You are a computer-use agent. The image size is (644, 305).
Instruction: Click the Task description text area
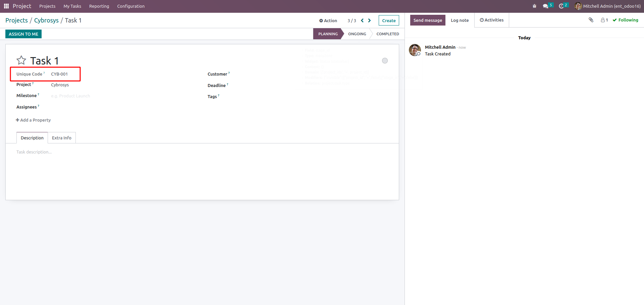click(x=202, y=152)
